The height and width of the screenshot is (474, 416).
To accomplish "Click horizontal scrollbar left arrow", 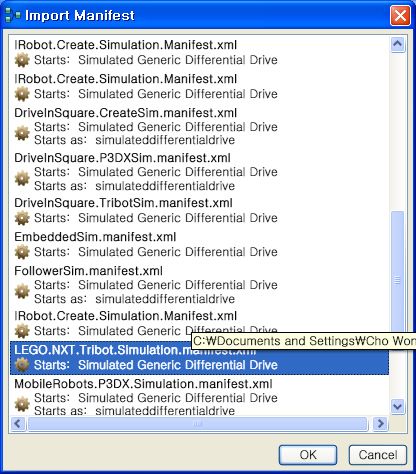I will tap(18, 424).
